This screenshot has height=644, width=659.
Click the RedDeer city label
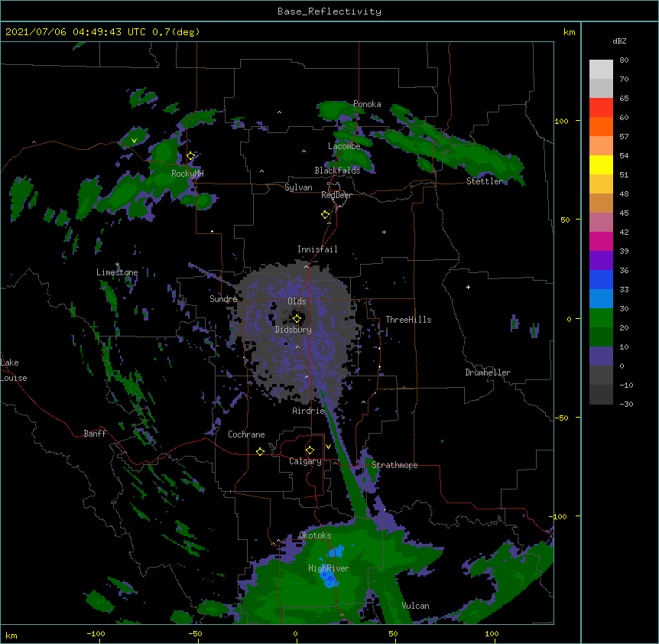(336, 195)
